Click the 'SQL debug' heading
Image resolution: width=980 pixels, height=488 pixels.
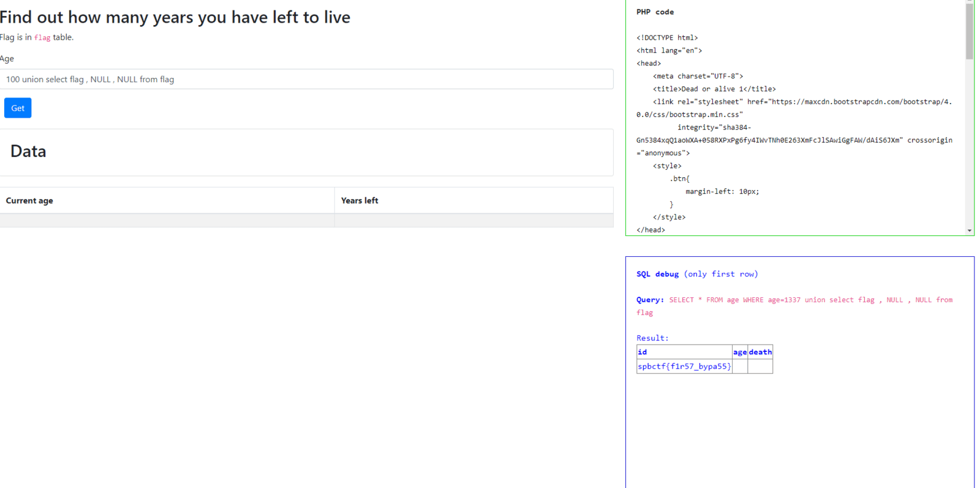coord(657,274)
